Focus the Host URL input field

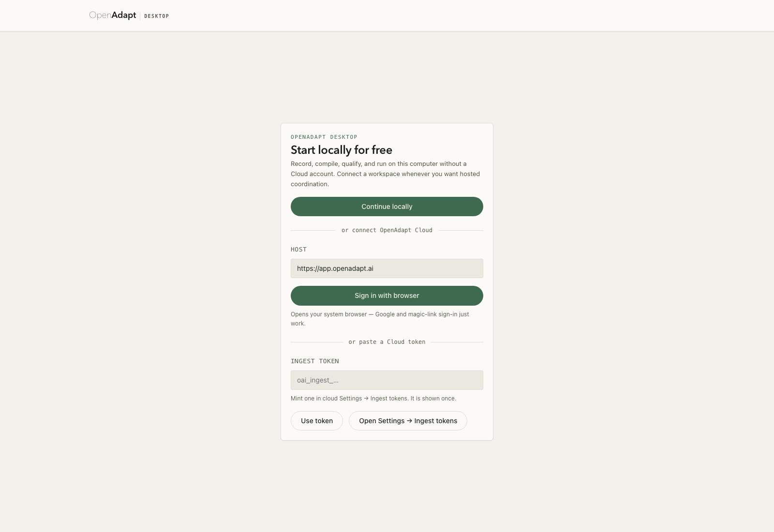[387, 268]
